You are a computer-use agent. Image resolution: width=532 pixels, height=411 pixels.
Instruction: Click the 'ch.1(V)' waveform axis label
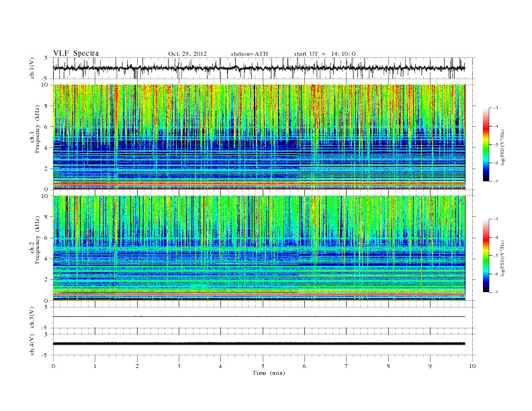coord(32,68)
